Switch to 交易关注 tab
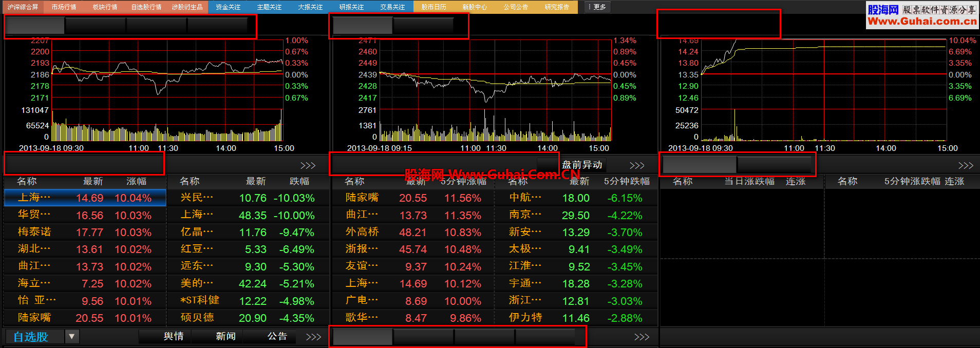 pyautogui.click(x=392, y=7)
